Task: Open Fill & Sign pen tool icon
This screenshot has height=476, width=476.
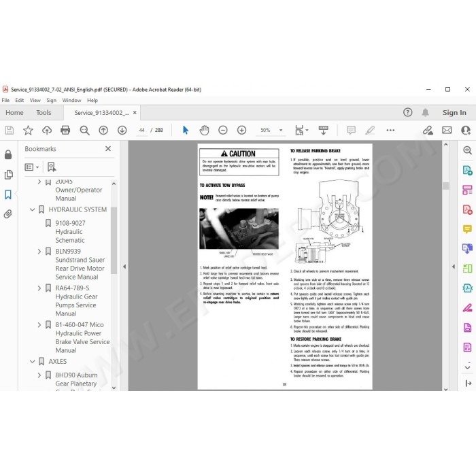Action: pyautogui.click(x=467, y=308)
